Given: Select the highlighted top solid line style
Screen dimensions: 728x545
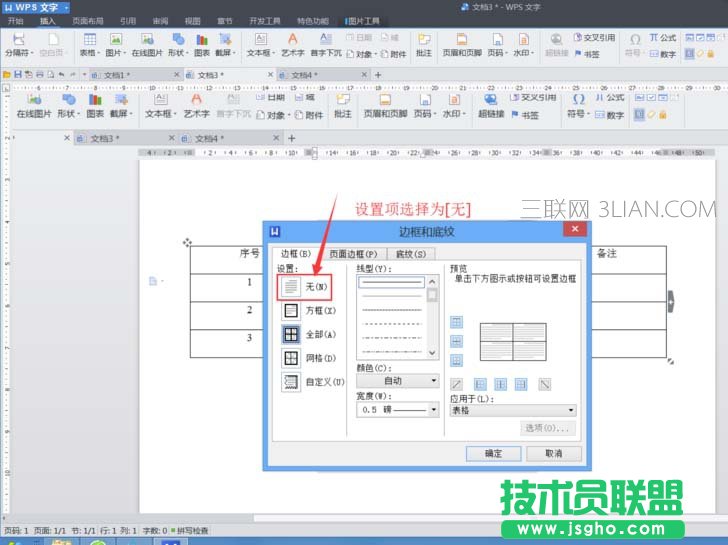Looking at the screenshot, I should (391, 282).
